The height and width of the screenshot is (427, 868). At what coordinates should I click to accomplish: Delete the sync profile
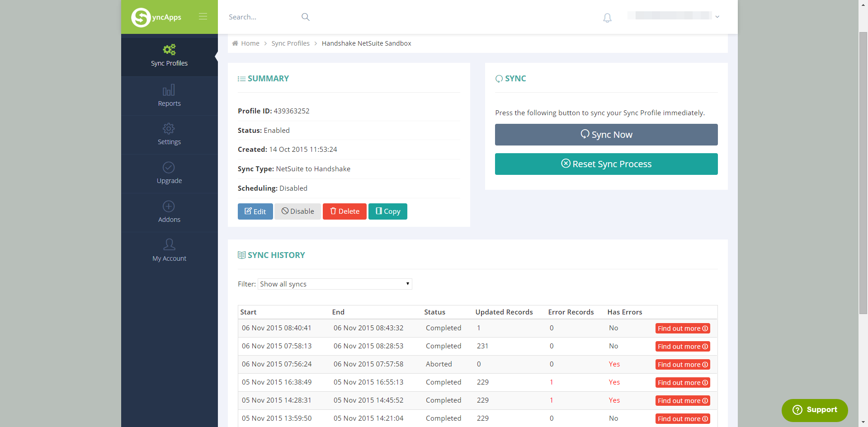(344, 211)
